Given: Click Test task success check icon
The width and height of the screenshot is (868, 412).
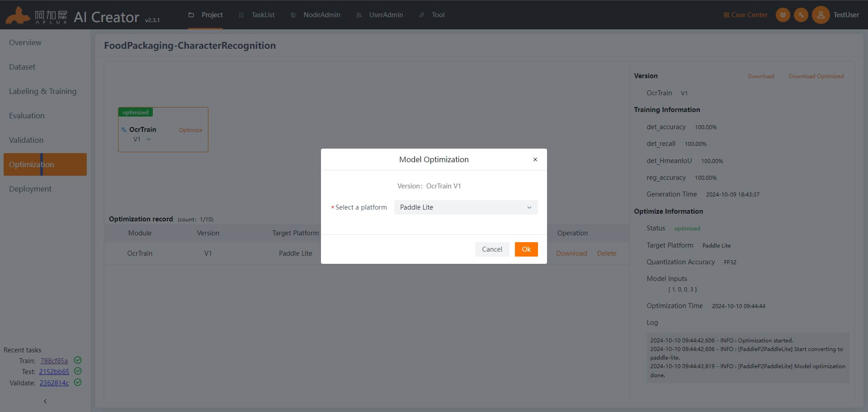Looking at the screenshot, I should click(78, 371).
